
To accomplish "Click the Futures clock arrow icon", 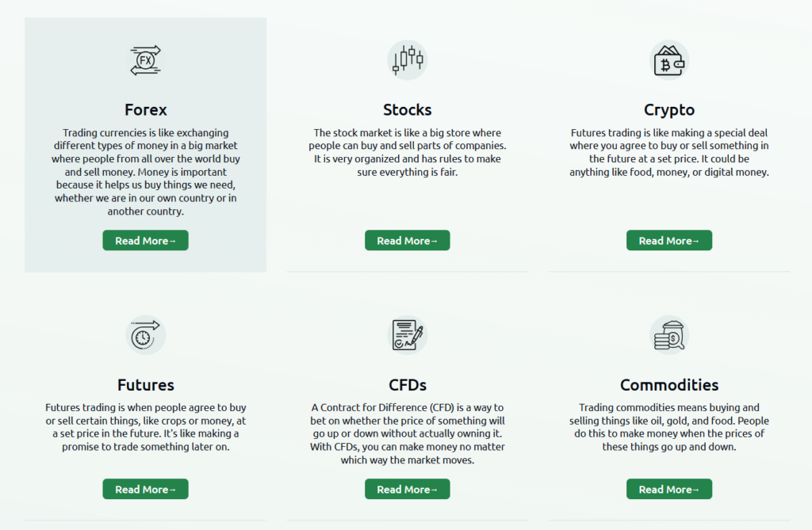I will click(x=145, y=335).
